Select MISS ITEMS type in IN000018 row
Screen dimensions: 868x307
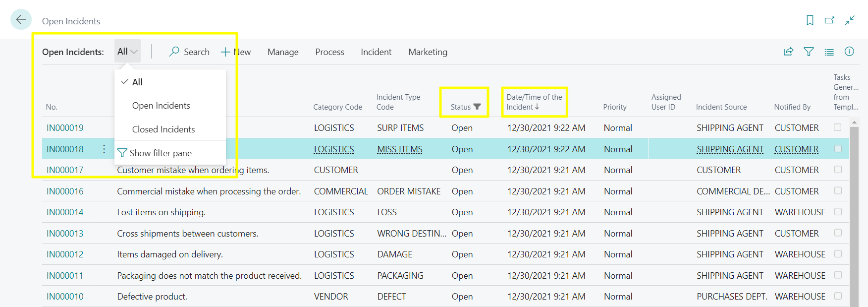tap(400, 149)
